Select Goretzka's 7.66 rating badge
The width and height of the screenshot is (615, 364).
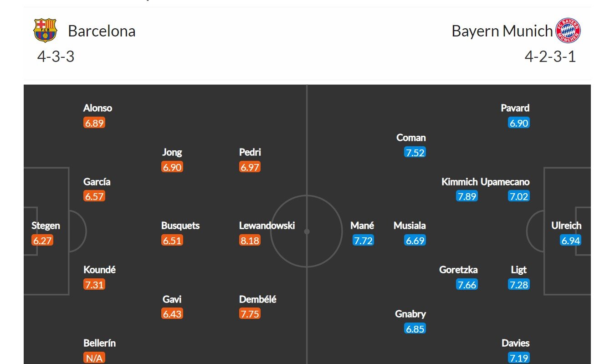(x=467, y=285)
